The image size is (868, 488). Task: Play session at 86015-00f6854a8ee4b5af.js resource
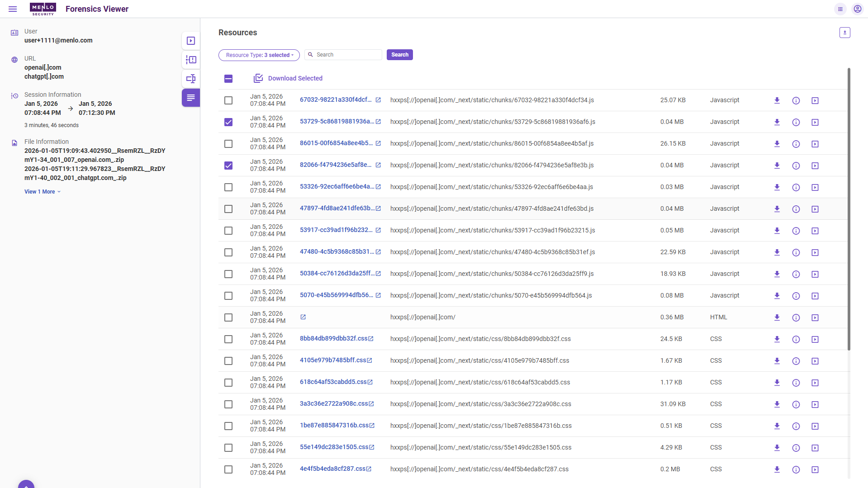click(x=815, y=144)
